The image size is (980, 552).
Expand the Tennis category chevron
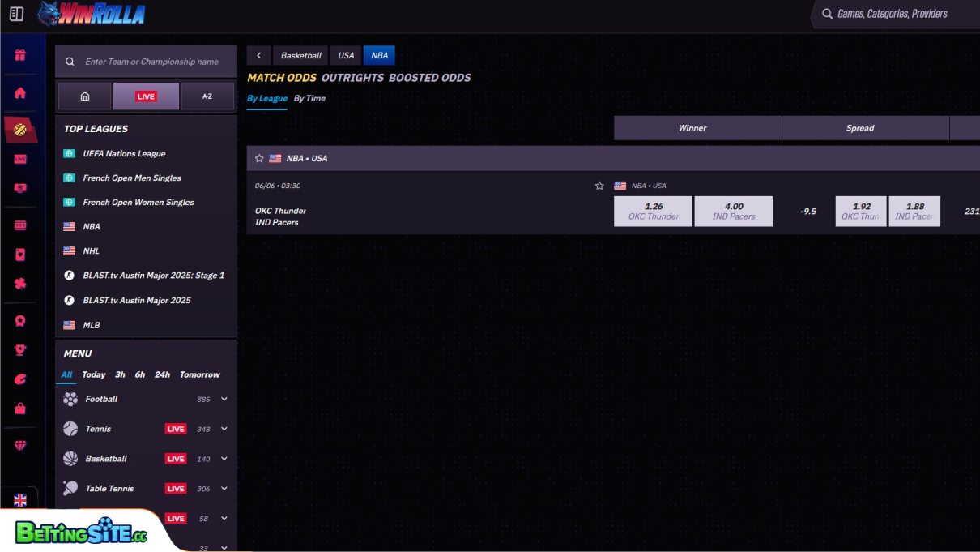point(224,429)
